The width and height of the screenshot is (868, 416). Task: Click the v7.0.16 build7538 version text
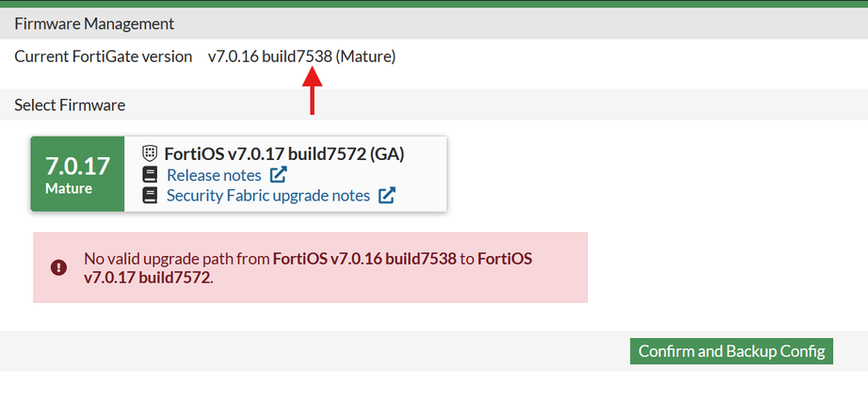pos(270,56)
